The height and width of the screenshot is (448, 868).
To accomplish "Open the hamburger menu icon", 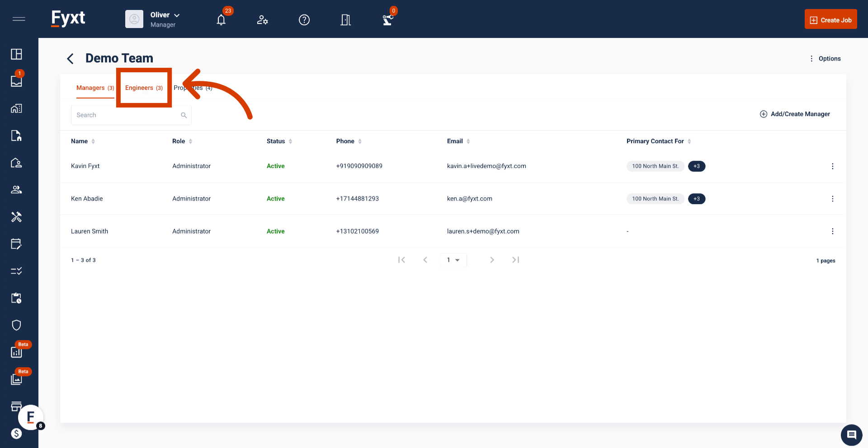I will click(19, 19).
